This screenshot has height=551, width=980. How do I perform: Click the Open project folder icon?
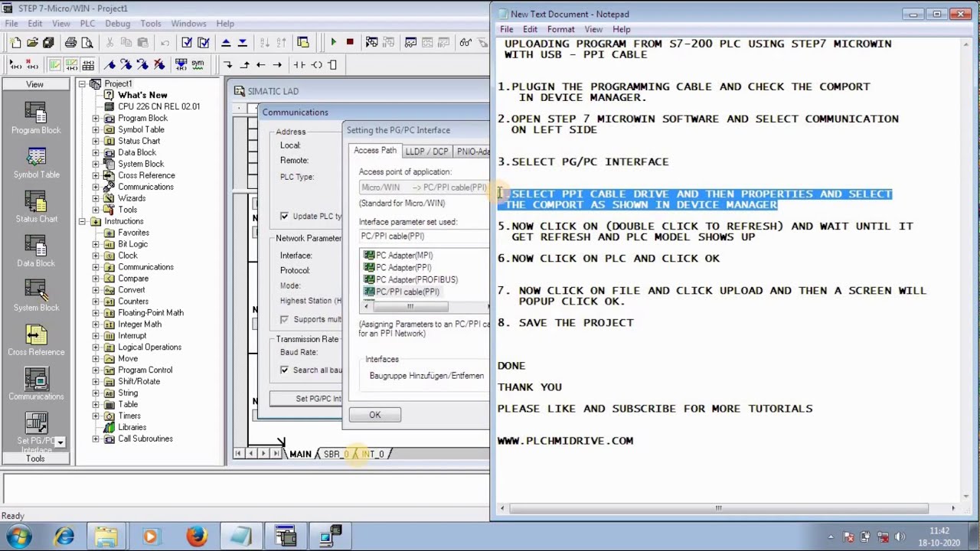click(32, 43)
